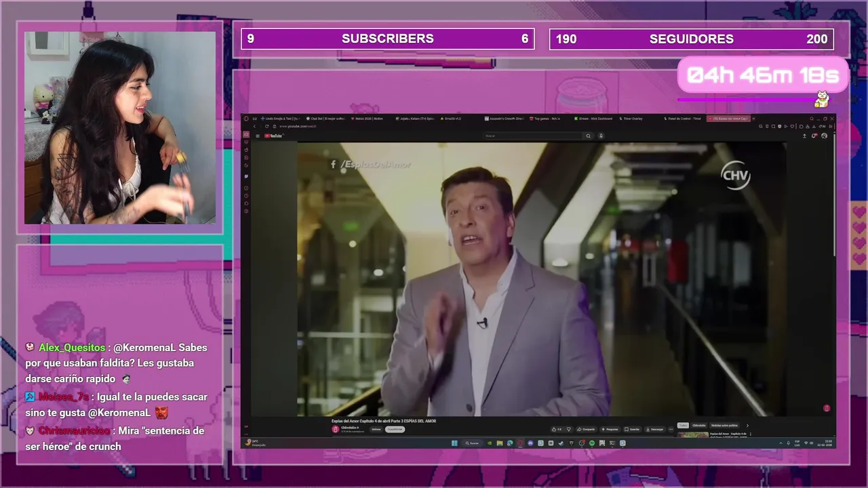This screenshot has width=868, height=488.
Task: Open Spotify from the Windows taskbar
Action: point(592,443)
